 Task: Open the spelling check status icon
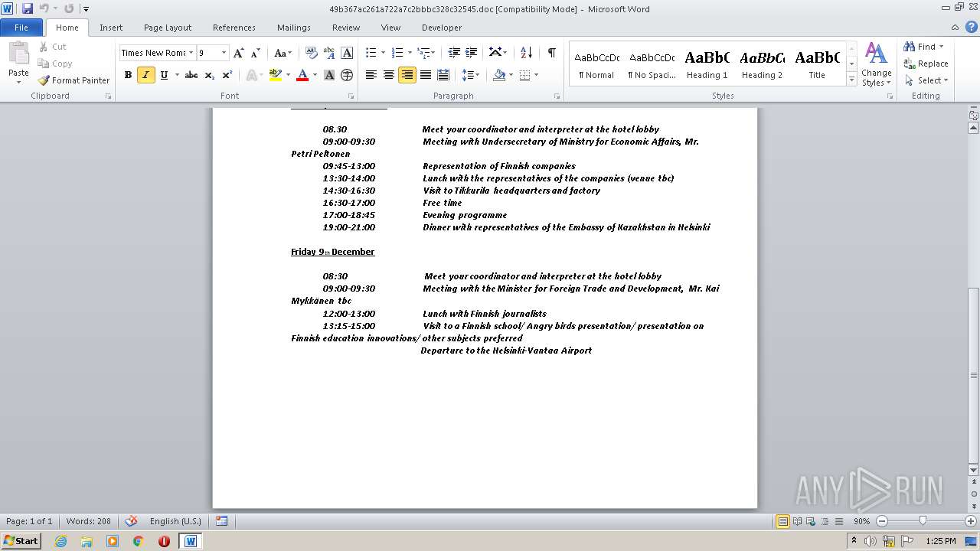point(131,521)
